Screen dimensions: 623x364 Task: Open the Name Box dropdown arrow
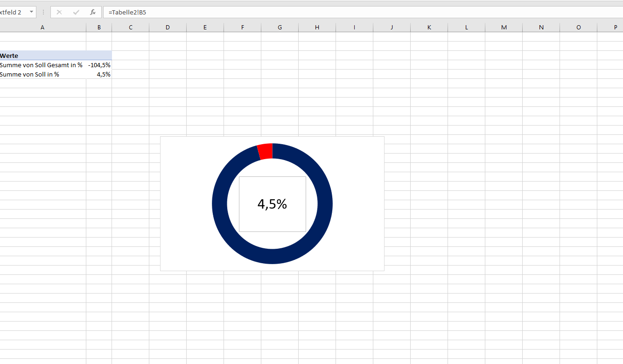point(31,12)
